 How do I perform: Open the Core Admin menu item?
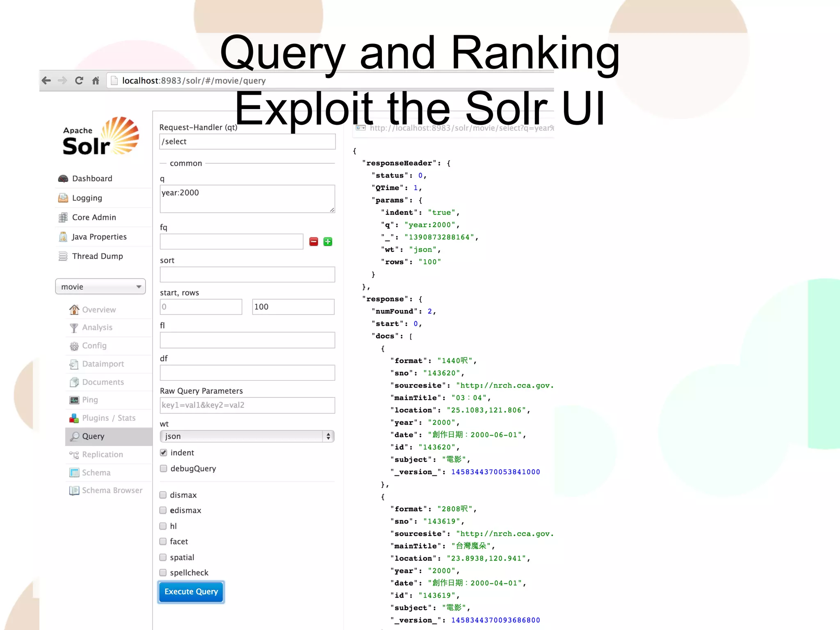(94, 217)
